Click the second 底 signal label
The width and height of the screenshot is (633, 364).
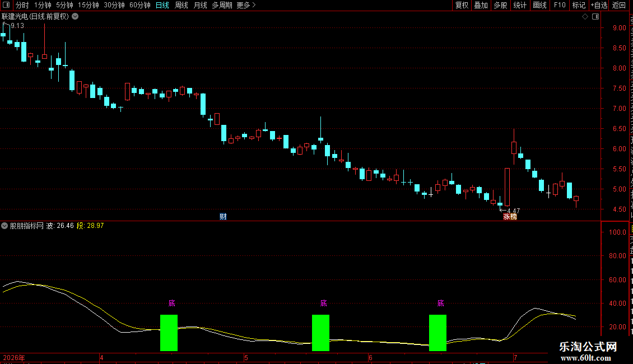pos(323,303)
